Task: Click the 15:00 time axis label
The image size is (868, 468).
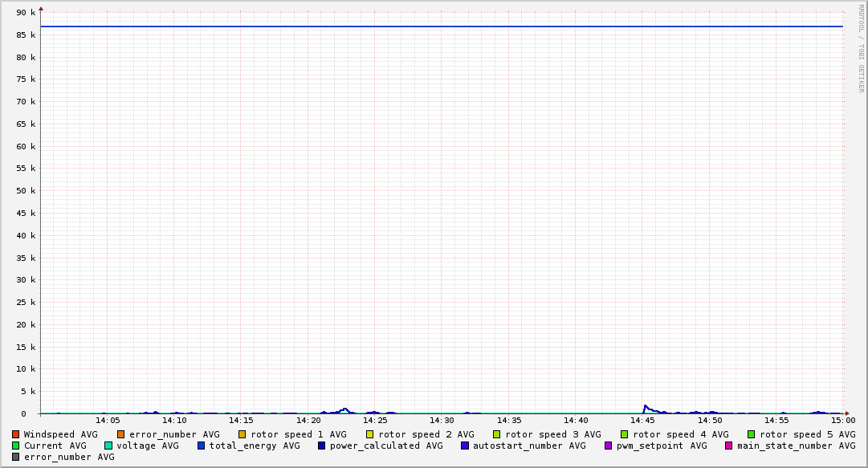Action: click(842, 420)
